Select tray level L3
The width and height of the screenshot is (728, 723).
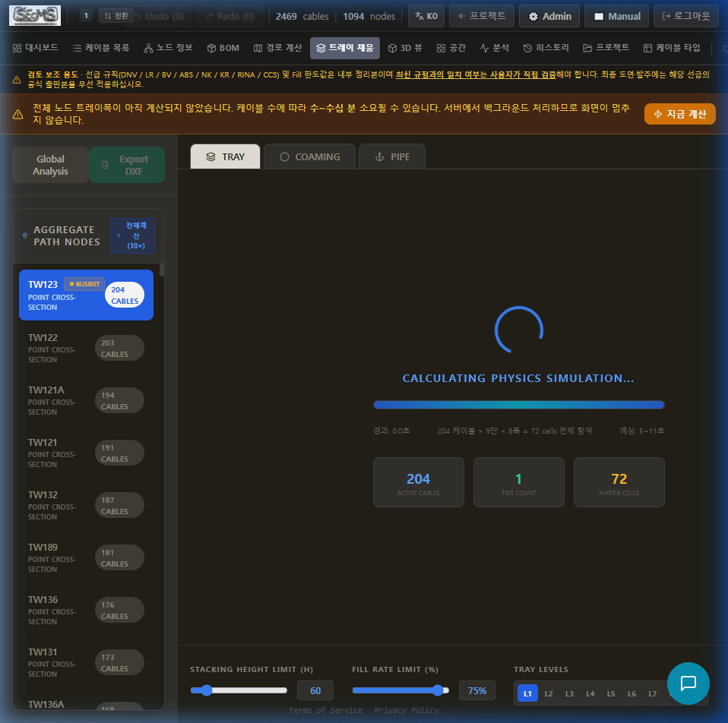(569, 694)
